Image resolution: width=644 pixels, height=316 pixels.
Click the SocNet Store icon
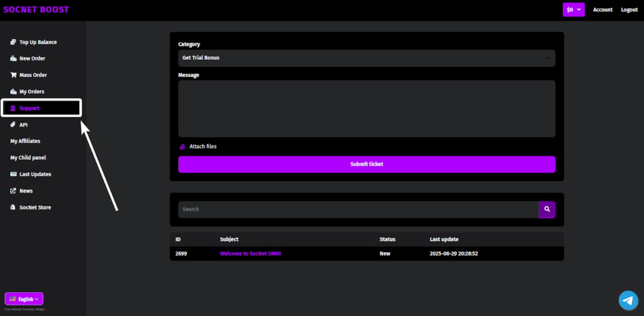[13, 207]
